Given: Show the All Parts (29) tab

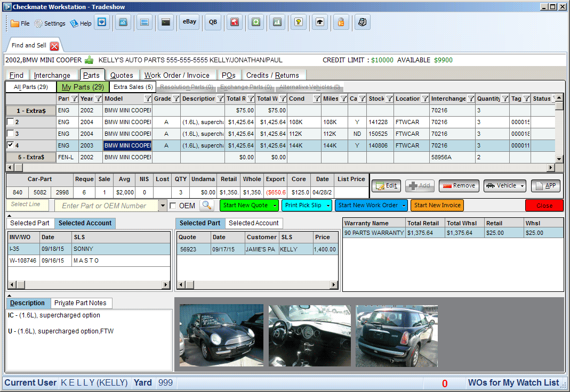Looking at the screenshot, I should 31,87.
